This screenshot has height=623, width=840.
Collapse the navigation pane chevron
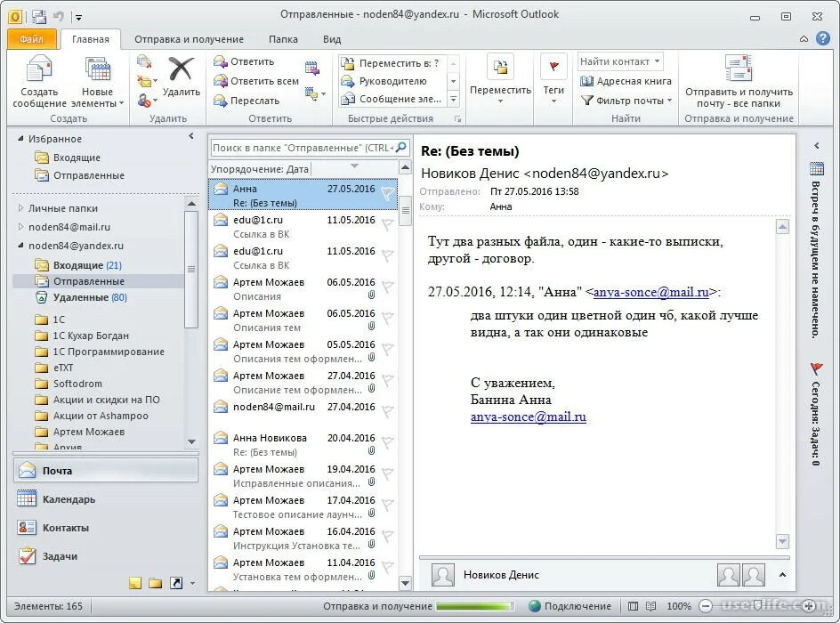tap(191, 136)
